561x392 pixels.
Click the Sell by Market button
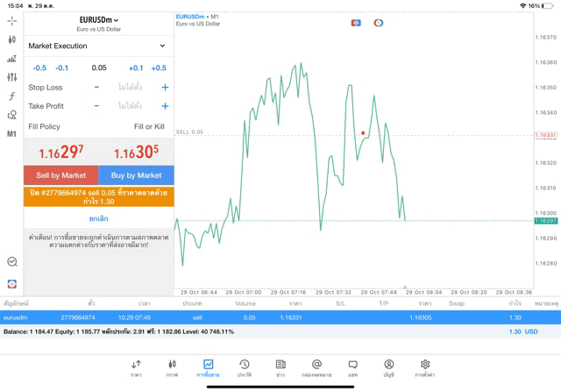[x=61, y=175]
